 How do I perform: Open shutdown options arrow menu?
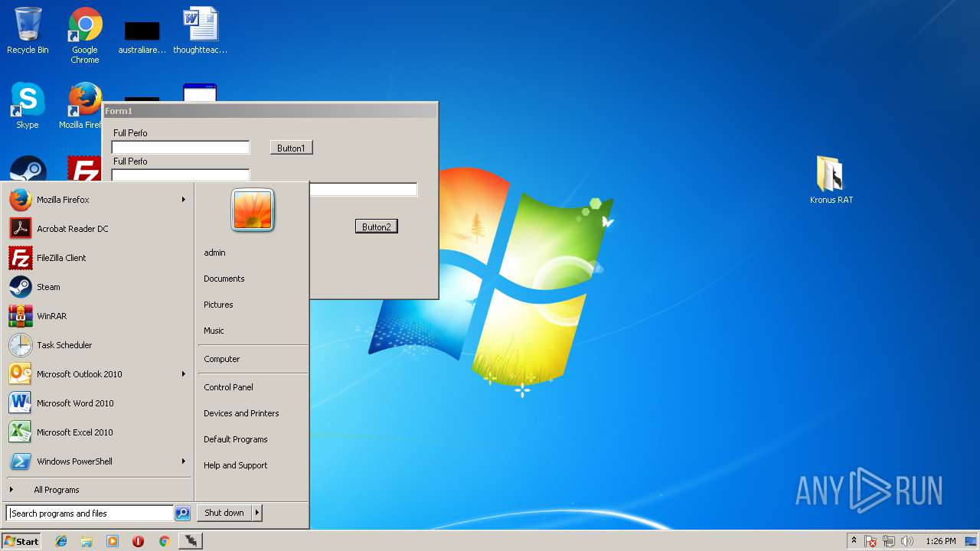pyautogui.click(x=257, y=513)
